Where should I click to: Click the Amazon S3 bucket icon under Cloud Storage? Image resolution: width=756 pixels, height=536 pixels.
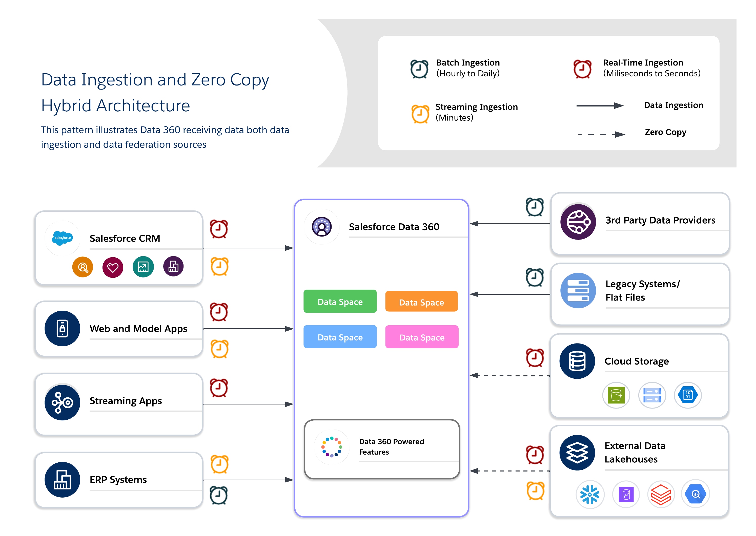[x=616, y=395]
